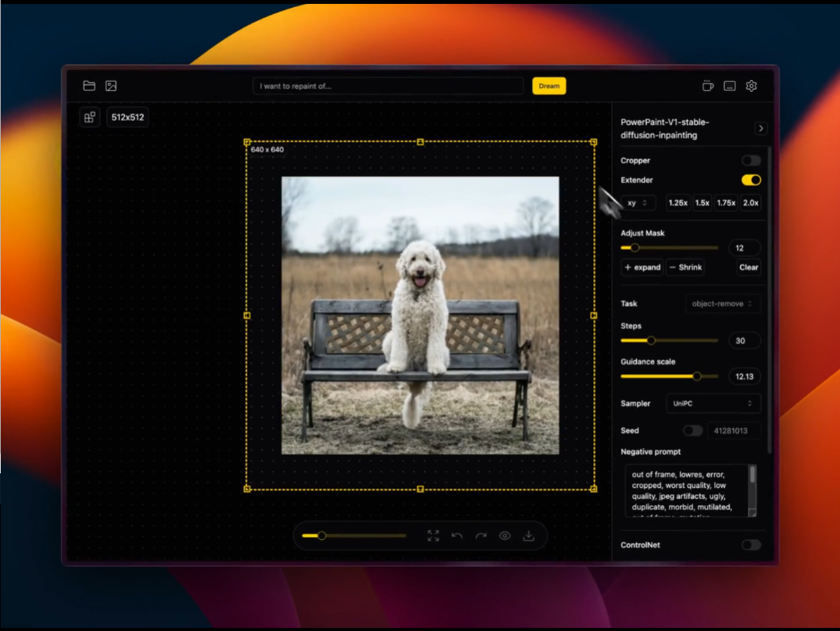The image size is (840, 631).
Task: Click the plugins grid icon
Action: click(x=90, y=117)
